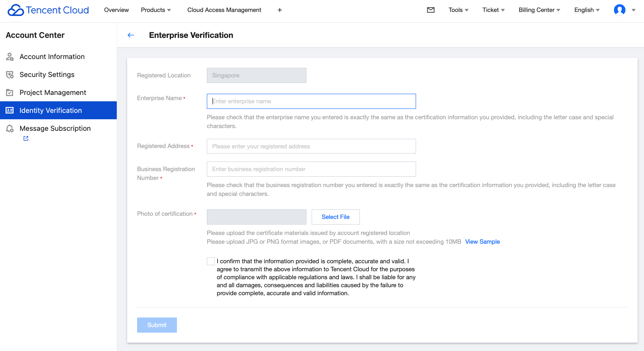
Task: Click the plus icon in top navigation
Action: [x=280, y=10]
